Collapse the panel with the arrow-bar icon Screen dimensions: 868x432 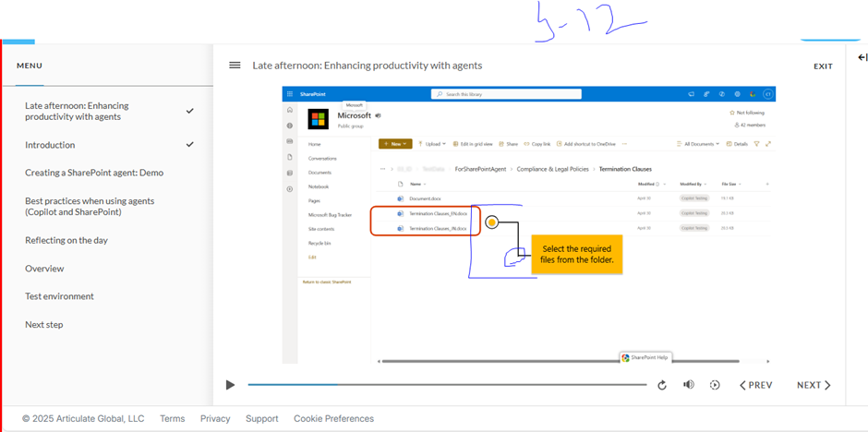pos(862,57)
